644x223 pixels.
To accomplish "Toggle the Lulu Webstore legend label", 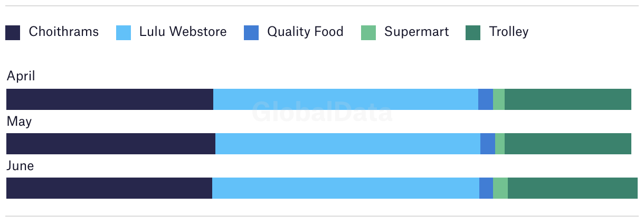I will point(183,32).
